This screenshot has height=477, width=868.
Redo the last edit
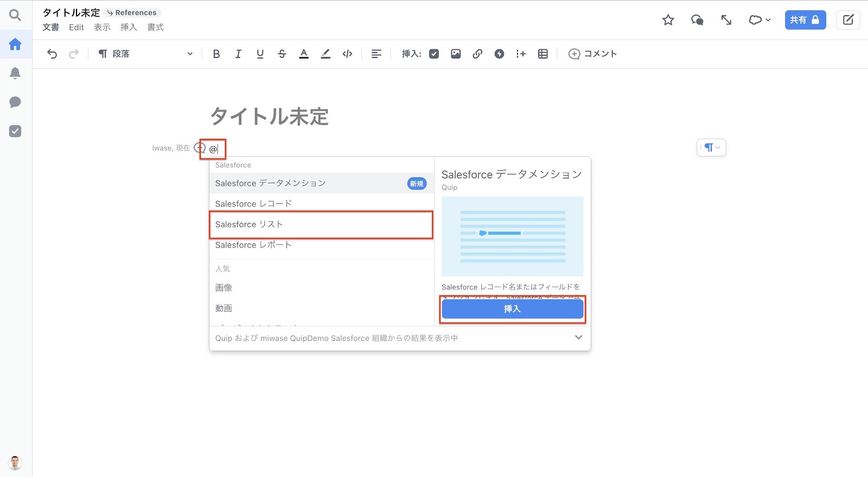(x=74, y=54)
